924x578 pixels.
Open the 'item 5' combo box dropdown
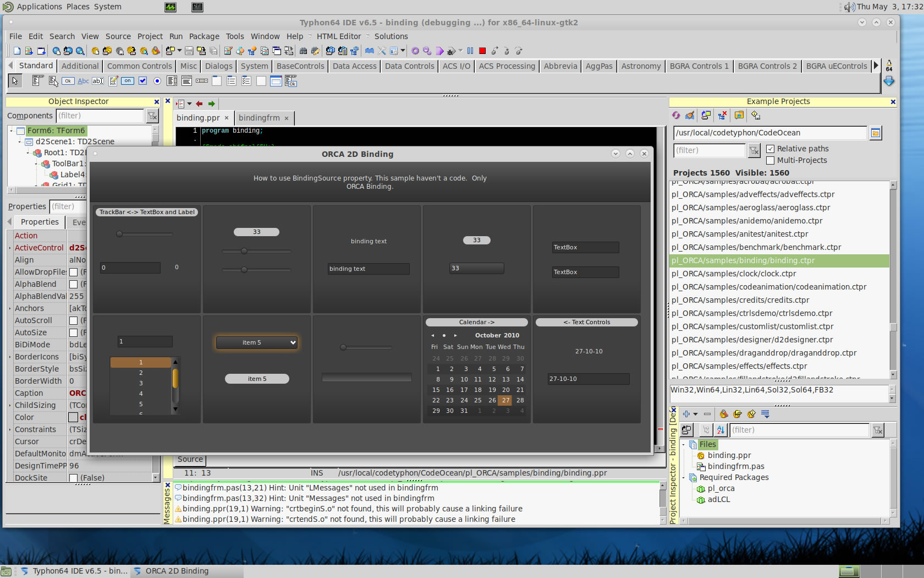point(293,342)
